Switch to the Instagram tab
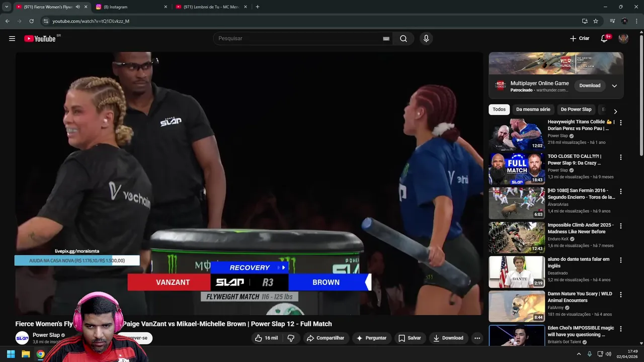Viewport: 644px width, 362px height. [132, 7]
